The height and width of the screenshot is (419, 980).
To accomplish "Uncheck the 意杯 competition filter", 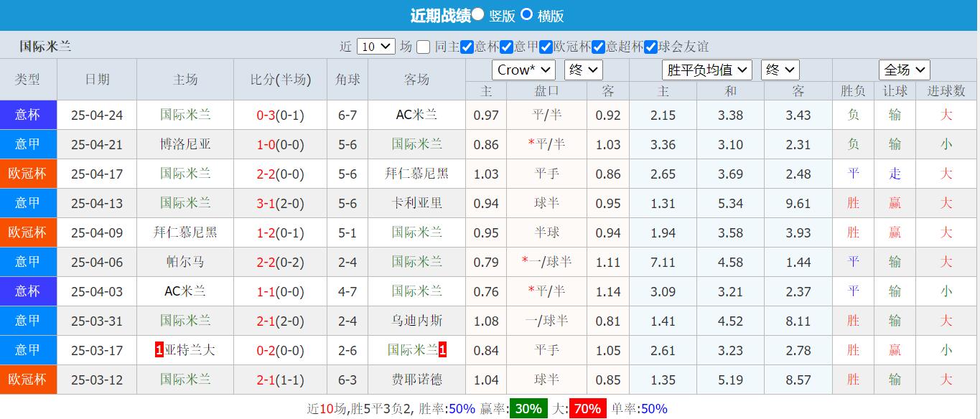I will point(467,46).
